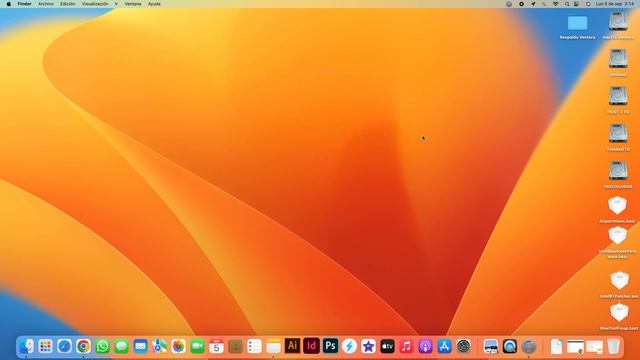Open the Mail app in the Dock
The image size is (640, 360).
pyautogui.click(x=140, y=346)
